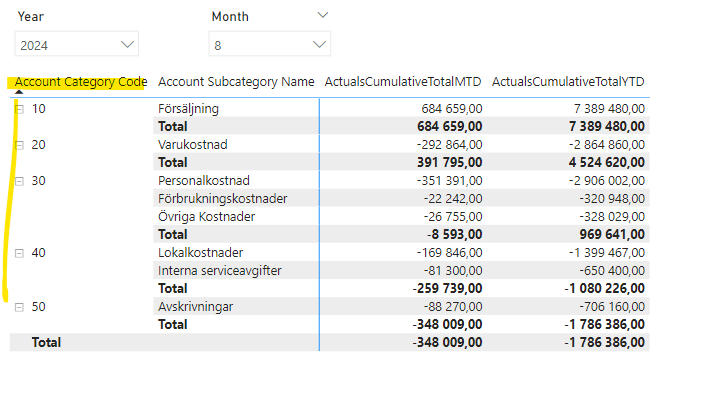The image size is (715, 394).
Task: Click subtotal -259 739,00
Action: tap(447, 288)
